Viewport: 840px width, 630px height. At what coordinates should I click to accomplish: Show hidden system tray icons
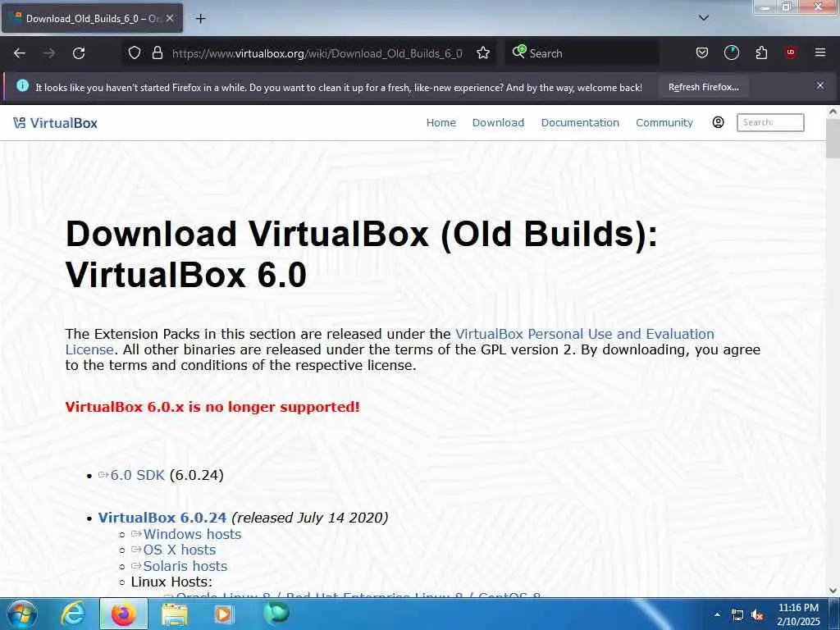coord(717,614)
